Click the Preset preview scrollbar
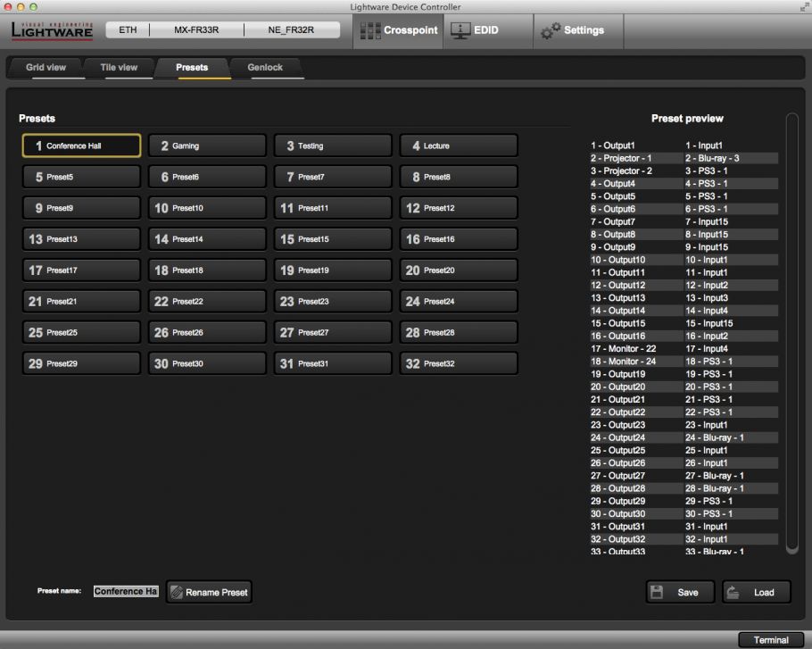This screenshot has height=649, width=812. pos(791,332)
